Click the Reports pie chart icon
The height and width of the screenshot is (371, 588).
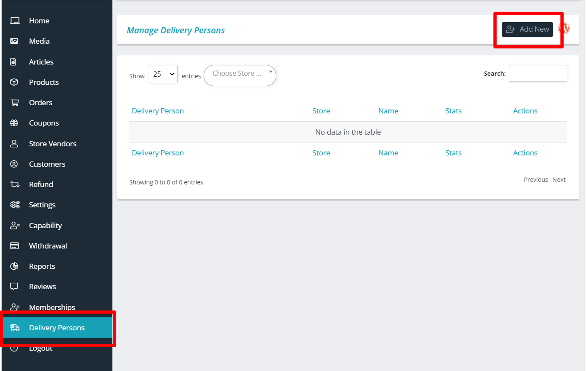(x=14, y=266)
